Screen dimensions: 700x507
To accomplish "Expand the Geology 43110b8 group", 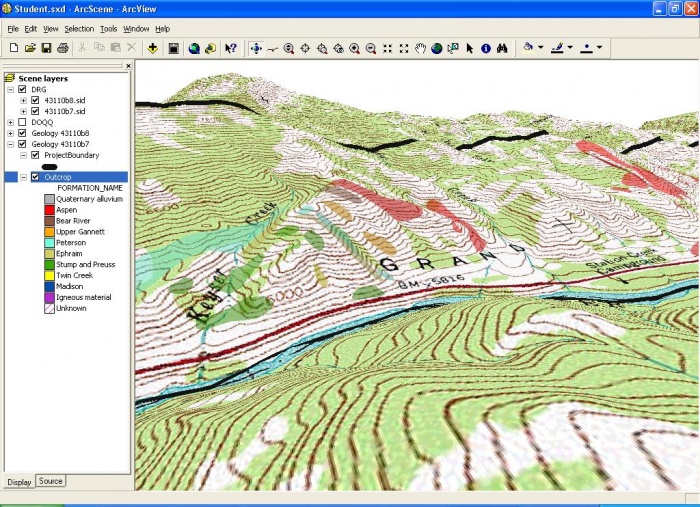I will 10,133.
